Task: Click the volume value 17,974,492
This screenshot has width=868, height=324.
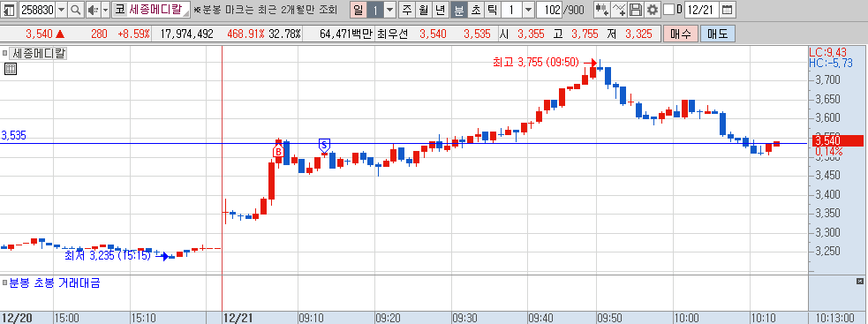Action: pyautogui.click(x=186, y=34)
